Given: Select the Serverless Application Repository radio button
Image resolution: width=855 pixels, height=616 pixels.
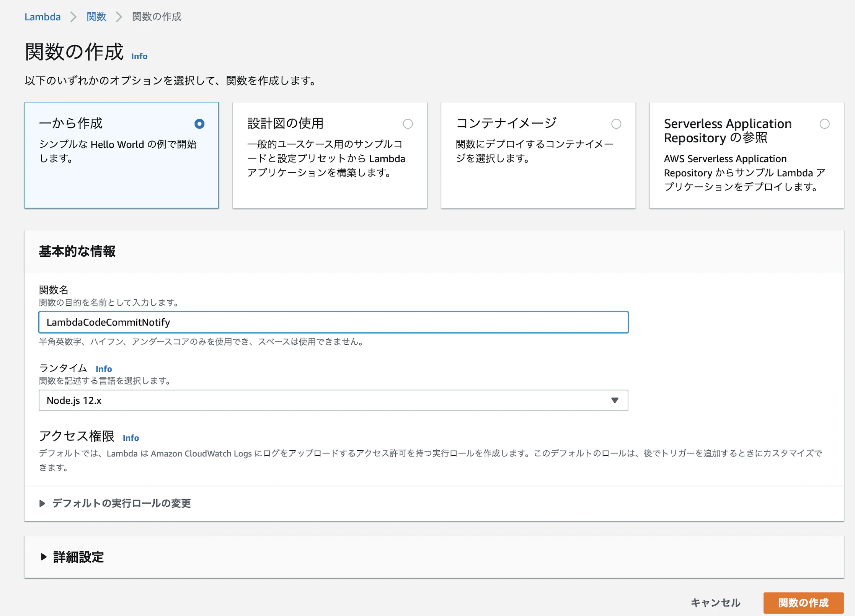Looking at the screenshot, I should [825, 124].
